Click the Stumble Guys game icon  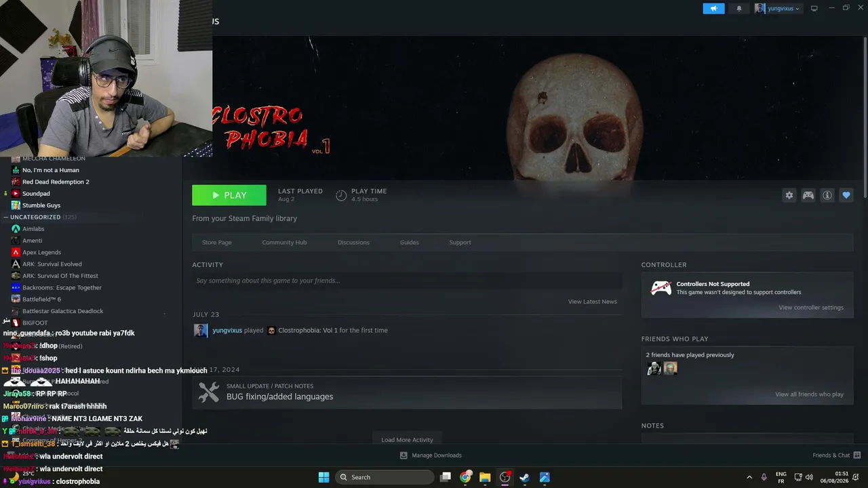tap(16, 205)
